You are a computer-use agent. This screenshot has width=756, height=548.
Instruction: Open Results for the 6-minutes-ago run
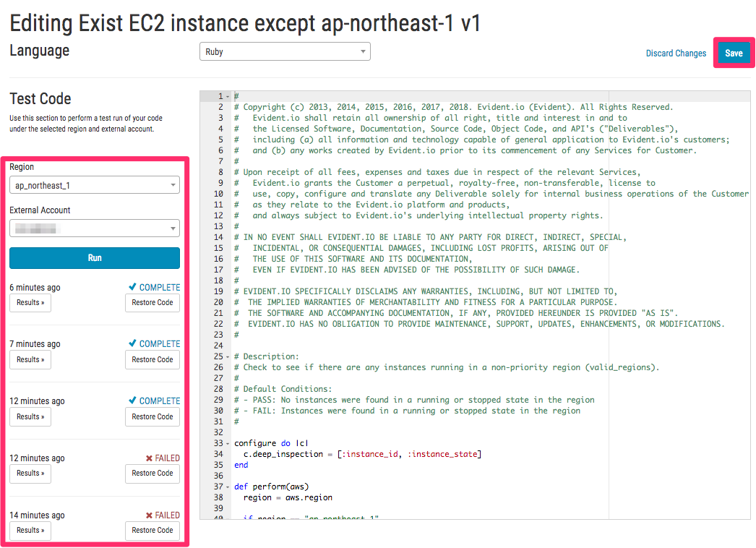point(30,302)
